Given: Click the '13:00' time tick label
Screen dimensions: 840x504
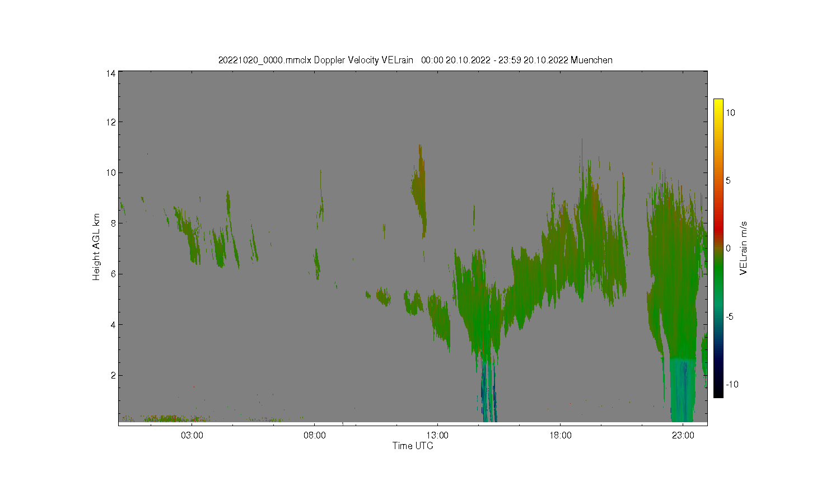Looking at the screenshot, I should pos(437,435).
